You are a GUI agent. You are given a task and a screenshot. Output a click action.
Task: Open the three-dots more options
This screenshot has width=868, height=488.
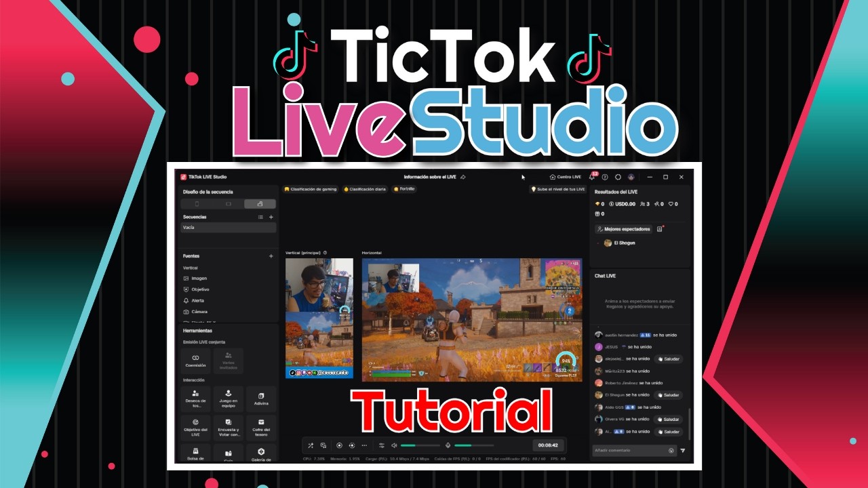[364, 445]
